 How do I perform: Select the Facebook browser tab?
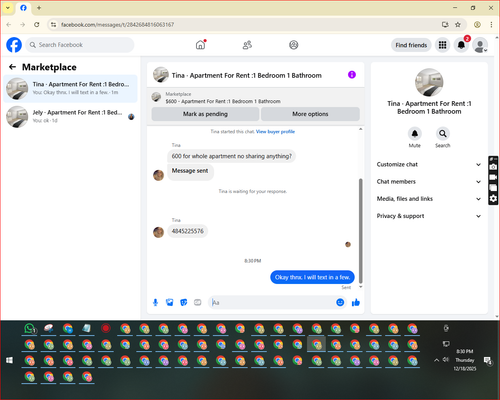click(x=23, y=8)
